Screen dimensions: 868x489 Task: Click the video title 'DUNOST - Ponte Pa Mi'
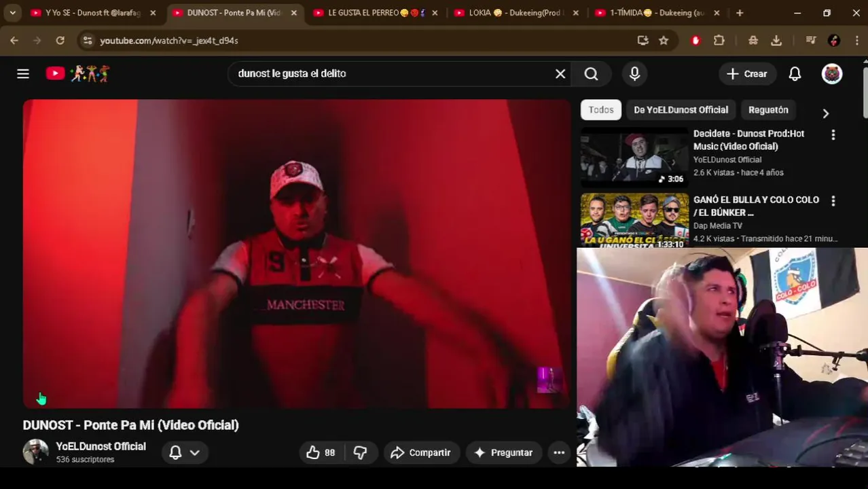pyautogui.click(x=130, y=425)
